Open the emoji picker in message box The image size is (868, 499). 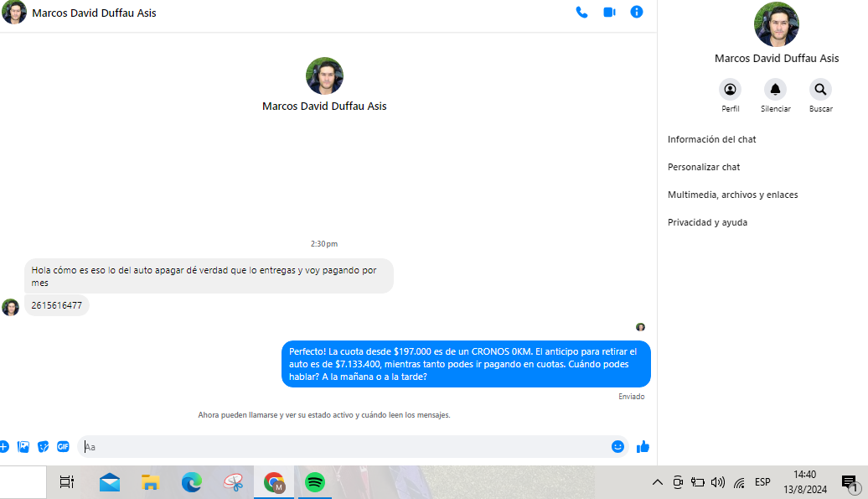(x=617, y=447)
